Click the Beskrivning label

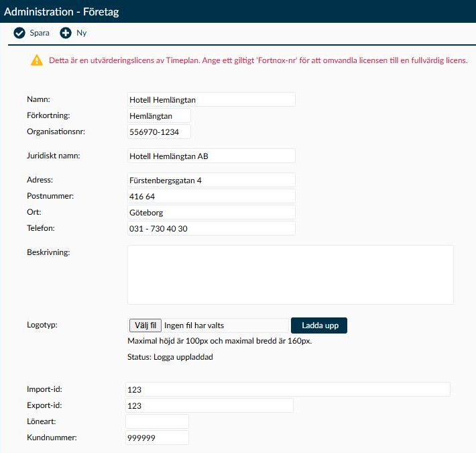click(48, 252)
